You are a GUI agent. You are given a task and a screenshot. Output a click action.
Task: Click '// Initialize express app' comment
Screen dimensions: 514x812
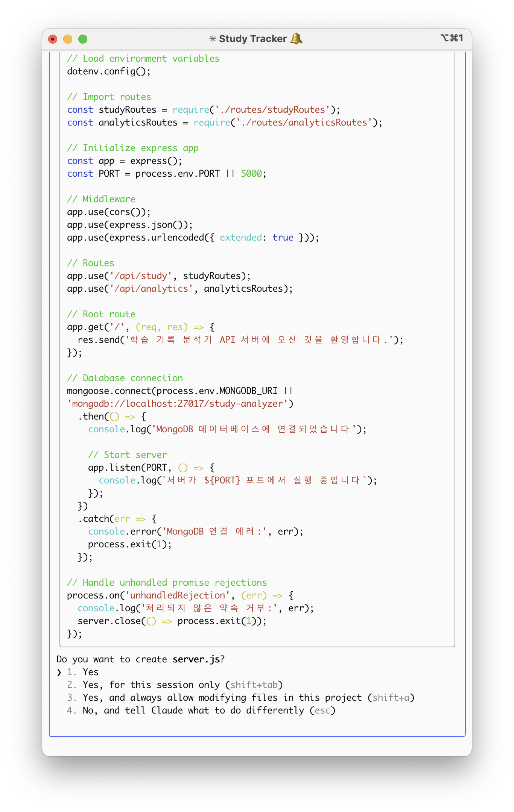133,148
